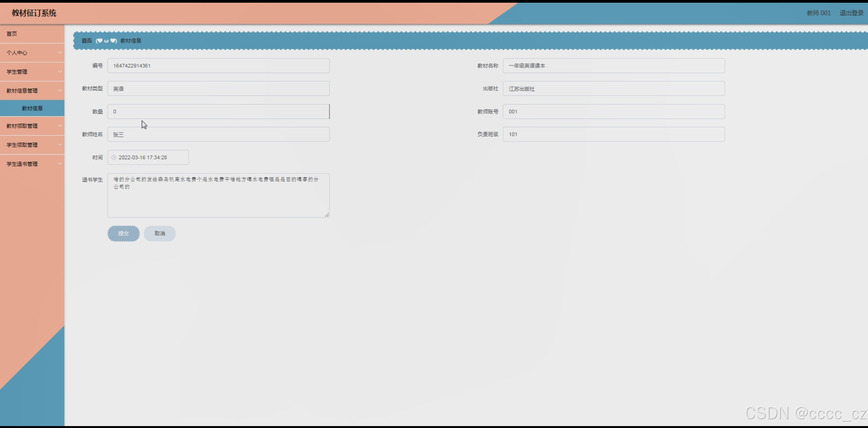Viewport: 868px width, 428px height.
Task: Open the 首页 sidebar menu item
Action: 12,34
